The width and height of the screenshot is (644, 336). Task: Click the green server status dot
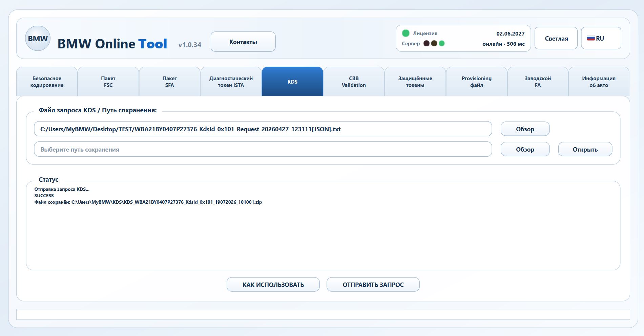(x=442, y=43)
